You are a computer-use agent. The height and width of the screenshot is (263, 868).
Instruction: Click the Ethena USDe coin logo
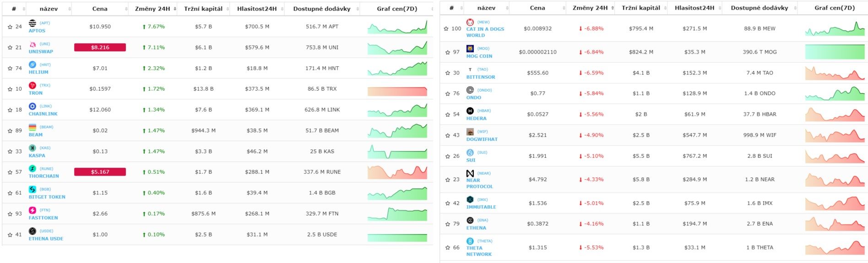tap(33, 231)
